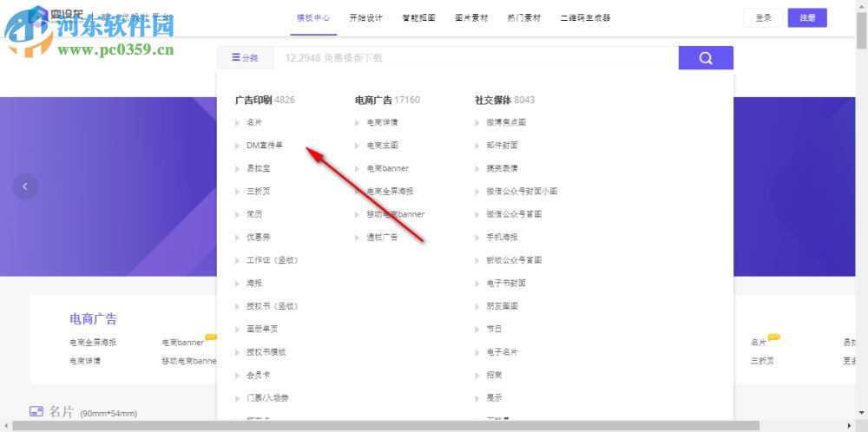868x432 pixels.
Task: Select 电商全屏海报 in the category menu
Action: point(390,192)
